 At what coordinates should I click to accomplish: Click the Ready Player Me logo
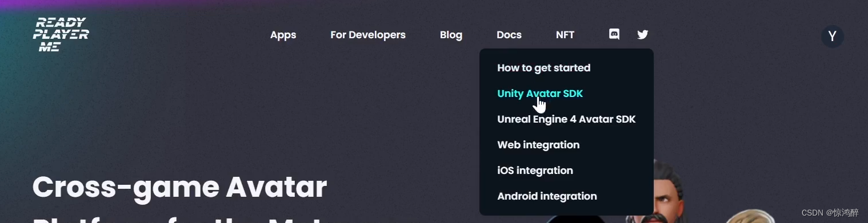tap(61, 35)
